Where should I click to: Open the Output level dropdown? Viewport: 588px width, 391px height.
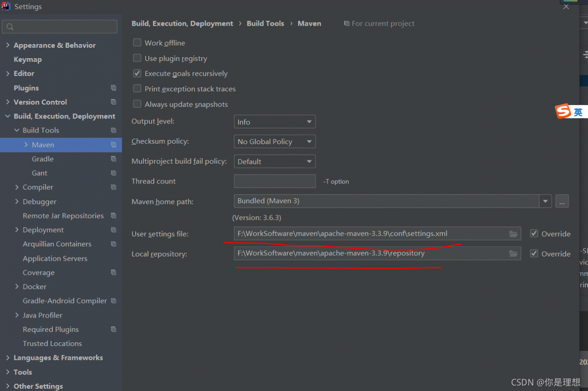275,122
